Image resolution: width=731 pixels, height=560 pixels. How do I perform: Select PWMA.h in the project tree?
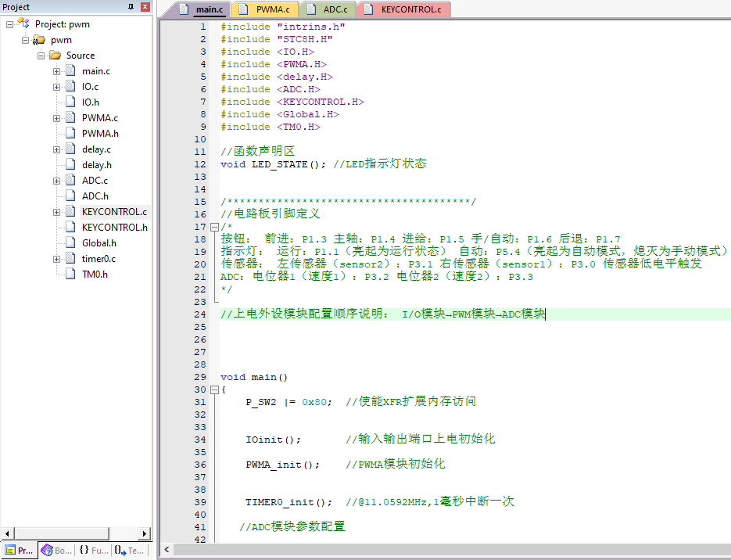[x=100, y=134]
